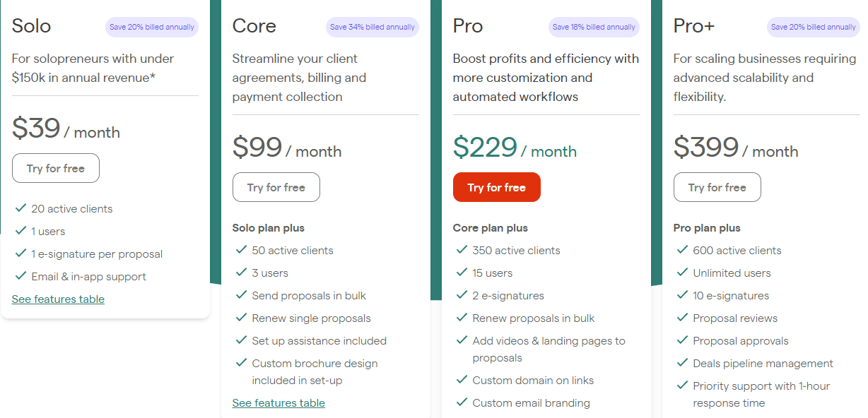Screen dimensions: 868x418
Task: Click the checkmark next to Custom email branding
Action: [x=461, y=402]
